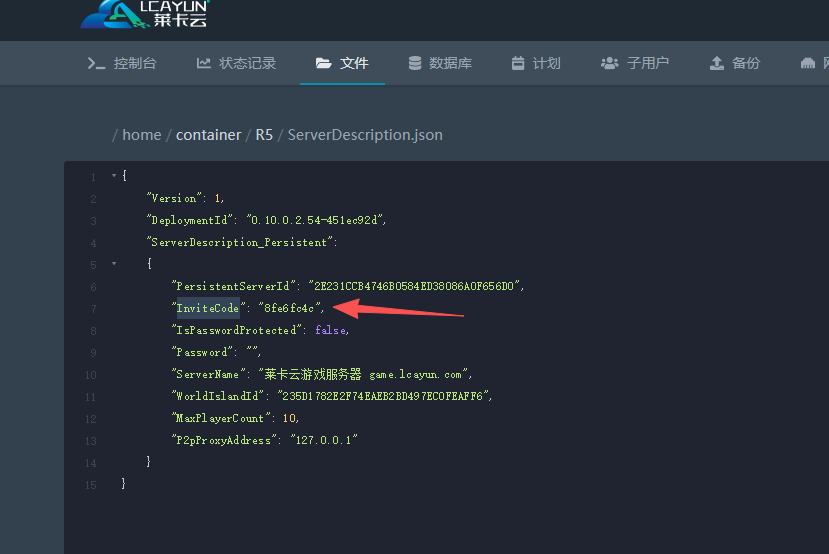Click the calendar icon for 计划

[x=518, y=63]
